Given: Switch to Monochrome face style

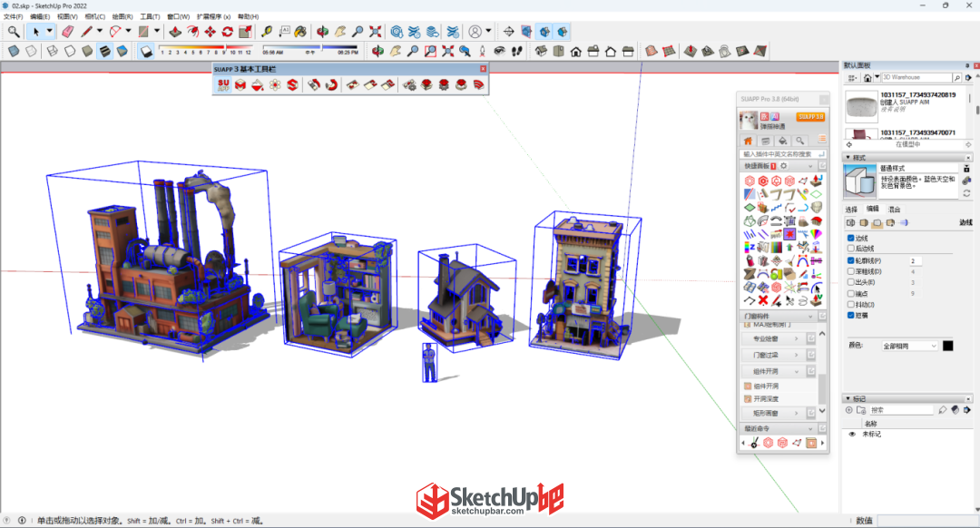Looking at the screenshot, I should click(122, 51).
